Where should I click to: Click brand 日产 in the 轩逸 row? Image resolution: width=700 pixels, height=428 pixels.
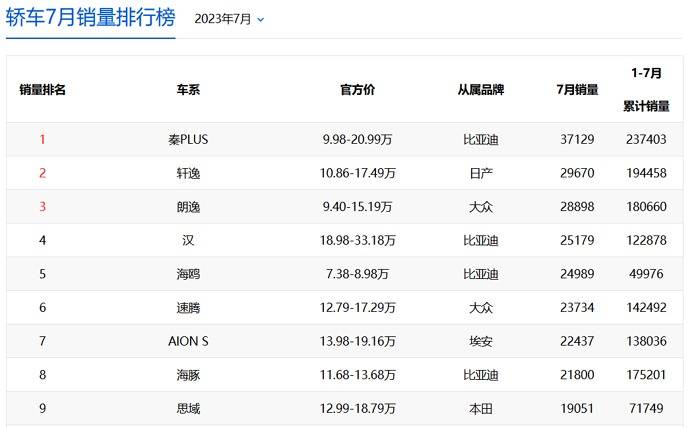click(x=481, y=173)
